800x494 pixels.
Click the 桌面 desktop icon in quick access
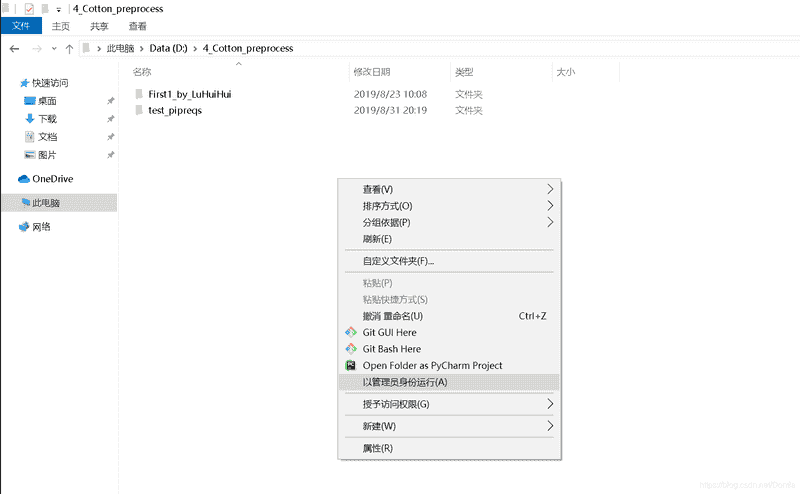(x=29, y=101)
